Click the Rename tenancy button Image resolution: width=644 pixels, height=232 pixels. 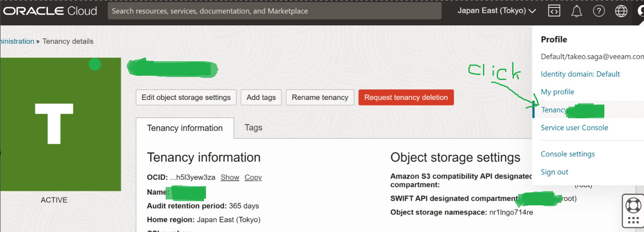[x=320, y=97]
